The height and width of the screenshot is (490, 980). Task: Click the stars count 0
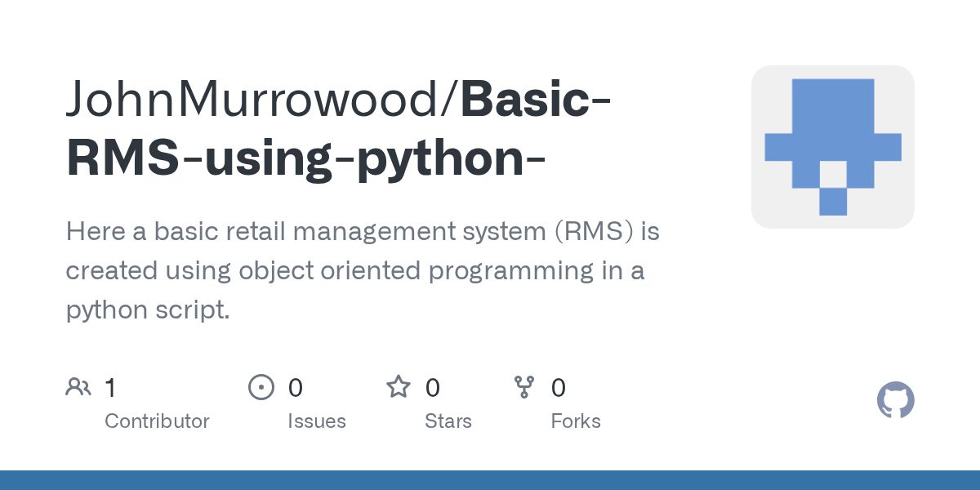[x=433, y=387]
